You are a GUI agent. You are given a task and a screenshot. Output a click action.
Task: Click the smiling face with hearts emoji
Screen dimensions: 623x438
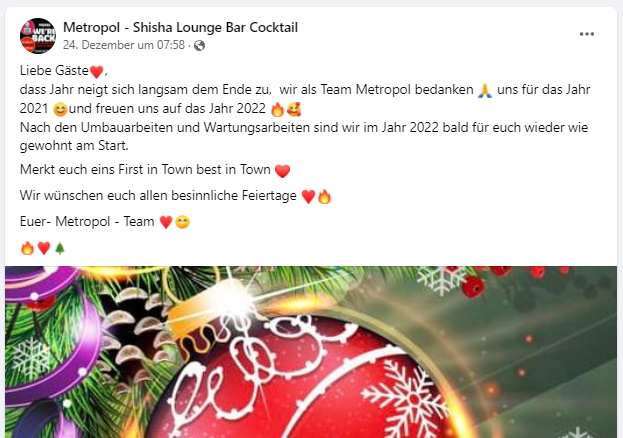(294, 109)
